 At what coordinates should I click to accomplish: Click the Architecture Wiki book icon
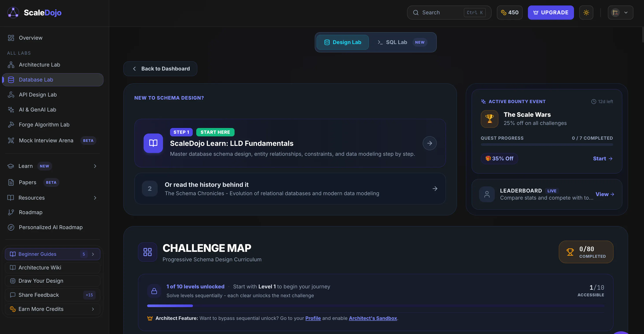click(13, 267)
